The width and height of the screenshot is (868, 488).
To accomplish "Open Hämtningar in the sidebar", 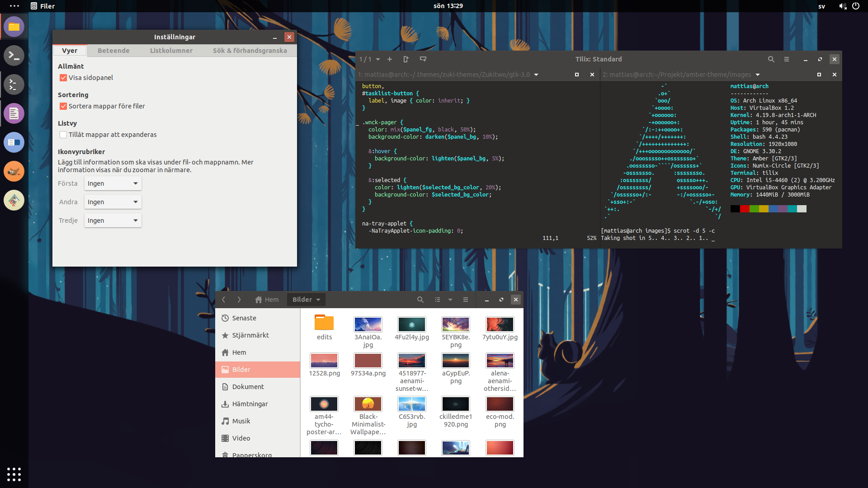I will tap(258, 404).
